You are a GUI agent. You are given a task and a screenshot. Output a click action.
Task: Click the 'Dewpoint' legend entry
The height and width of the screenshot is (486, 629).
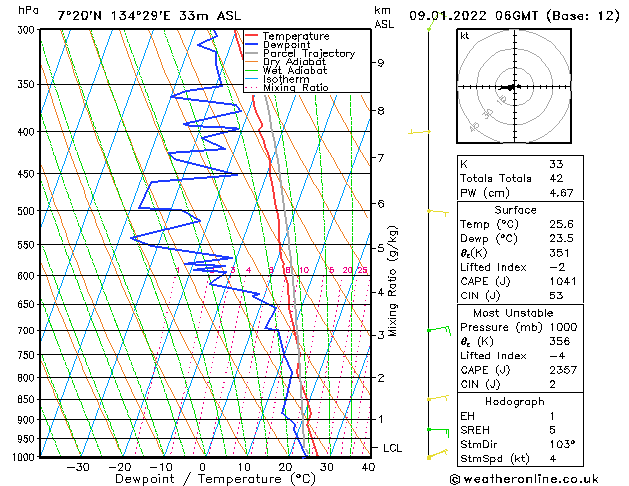pyautogui.click(x=286, y=45)
